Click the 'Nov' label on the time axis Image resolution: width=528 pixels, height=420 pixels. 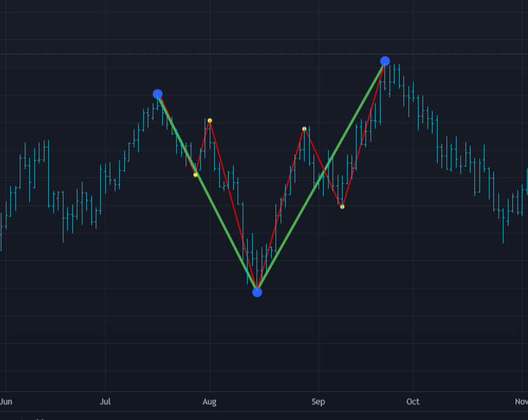click(521, 402)
